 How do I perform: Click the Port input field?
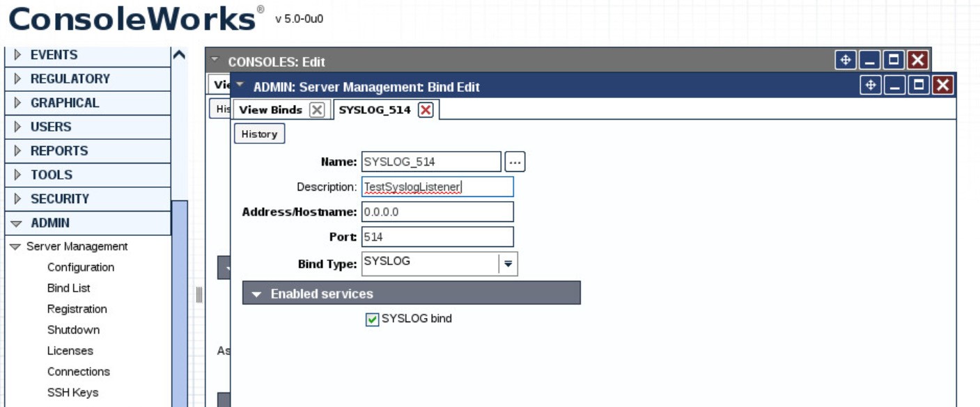[x=437, y=237]
